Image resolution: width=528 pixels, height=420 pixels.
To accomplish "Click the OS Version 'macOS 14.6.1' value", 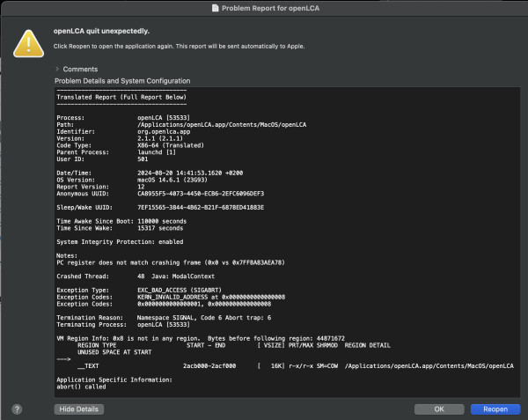I will click(x=172, y=180).
